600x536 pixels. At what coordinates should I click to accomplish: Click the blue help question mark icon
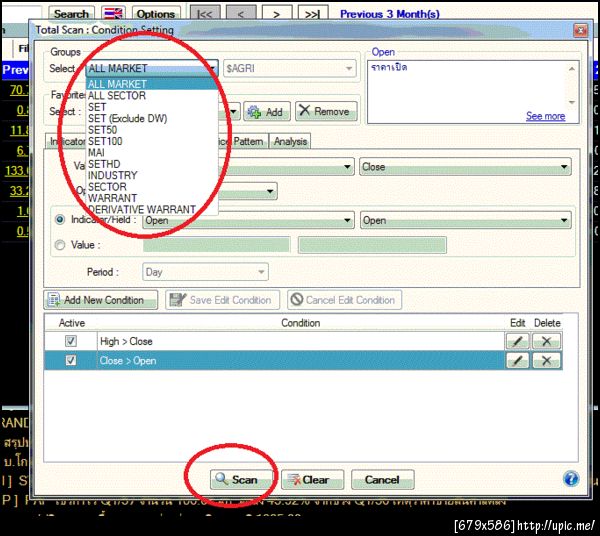(x=571, y=479)
